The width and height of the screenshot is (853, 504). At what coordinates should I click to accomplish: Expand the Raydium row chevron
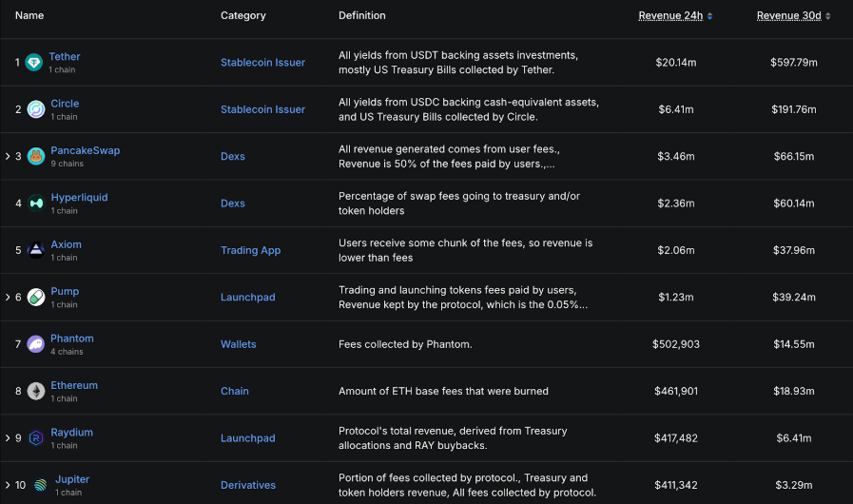point(8,438)
